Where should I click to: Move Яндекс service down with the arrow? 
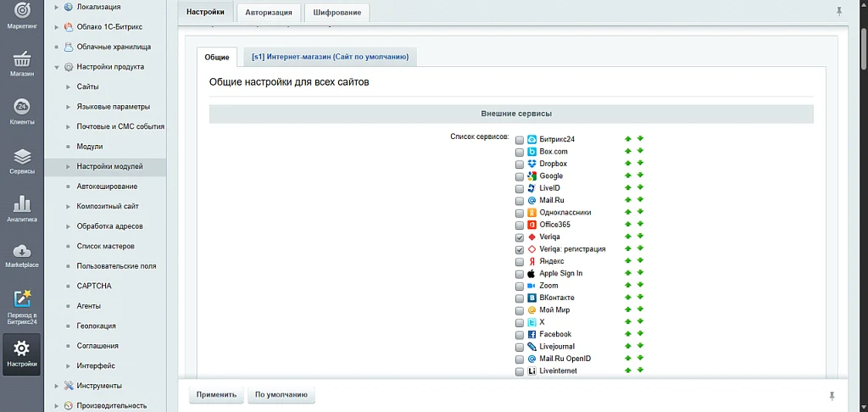(640, 261)
